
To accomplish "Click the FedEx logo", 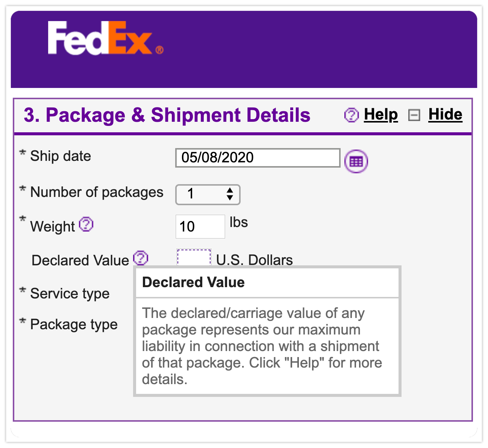I will [105, 38].
